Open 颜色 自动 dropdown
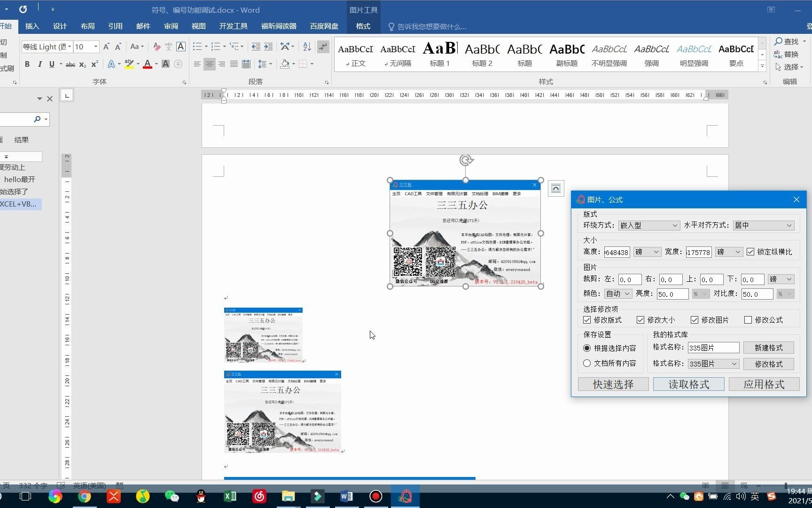This screenshot has height=508, width=812. point(618,294)
